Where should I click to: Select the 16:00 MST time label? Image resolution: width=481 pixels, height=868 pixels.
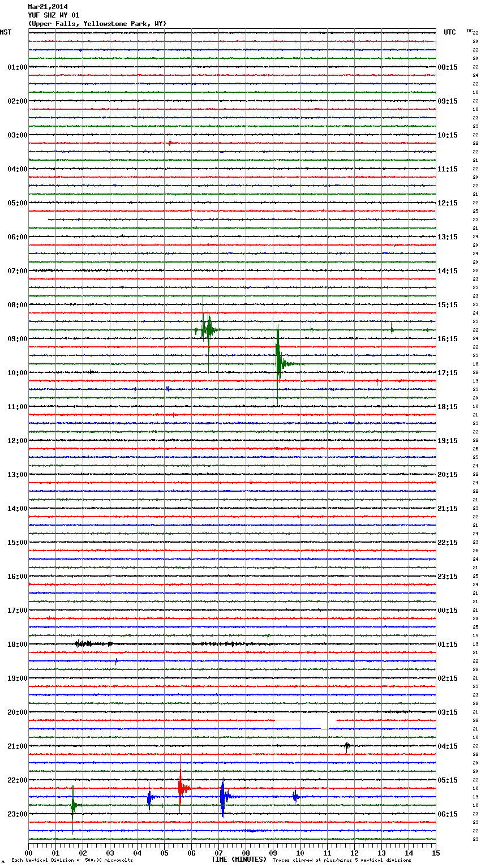[x=18, y=577]
